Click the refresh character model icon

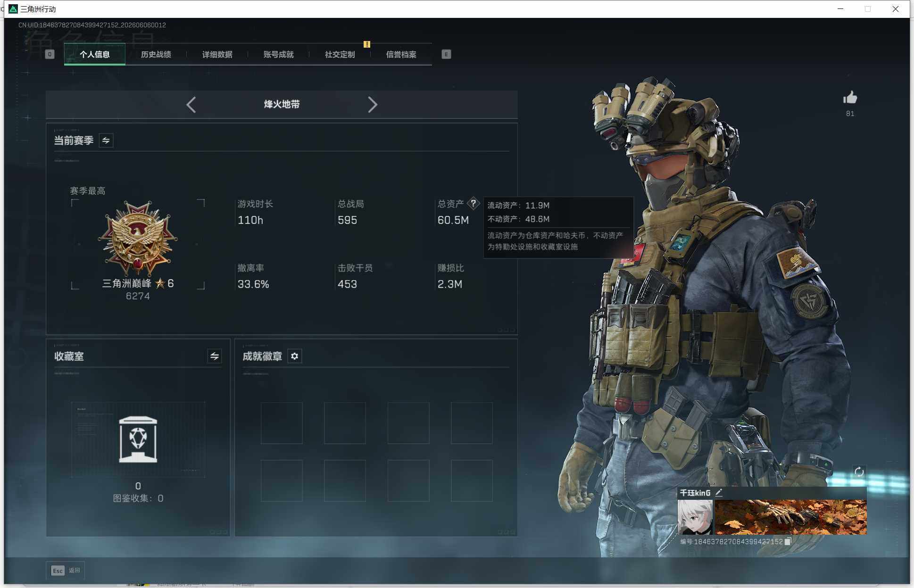click(x=859, y=472)
